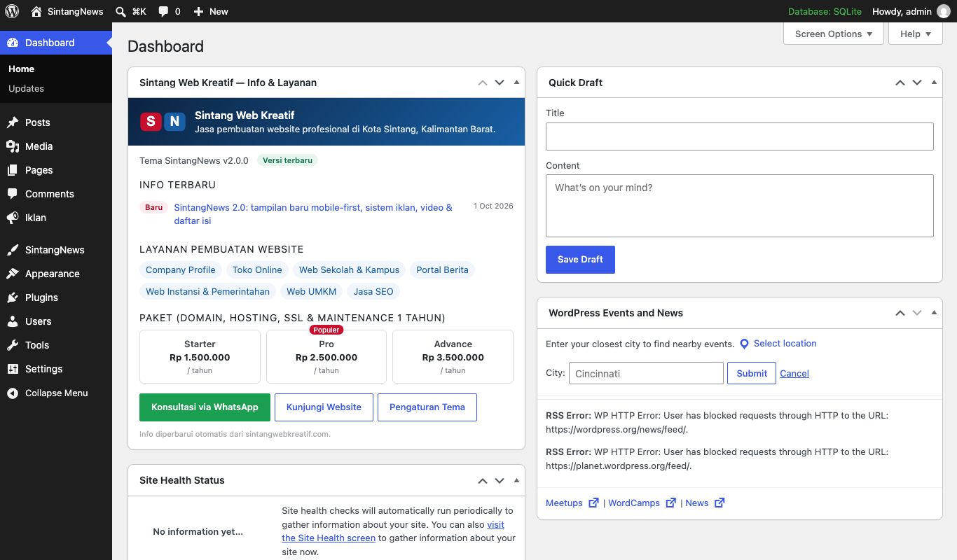The image size is (957, 560).
Task: Click the Posts pushpin icon in the sidebar
Action: pyautogui.click(x=13, y=122)
